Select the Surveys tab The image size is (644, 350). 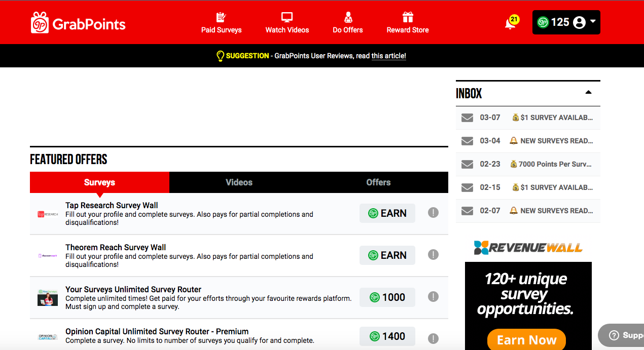click(x=99, y=182)
